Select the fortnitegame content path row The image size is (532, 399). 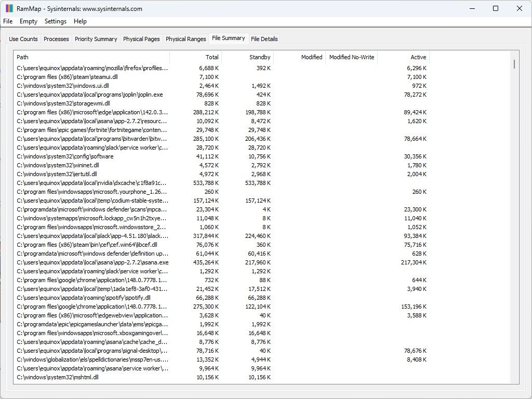(x=222, y=130)
